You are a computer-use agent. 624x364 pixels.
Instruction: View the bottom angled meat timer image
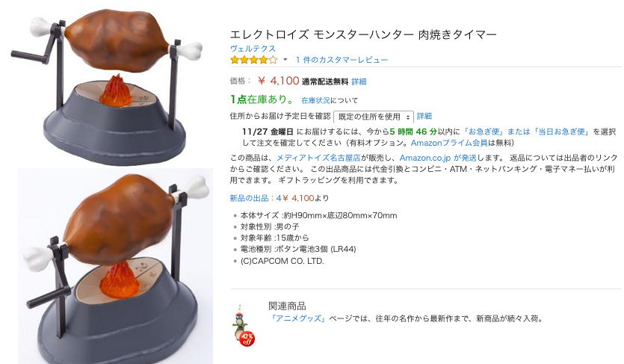[115, 266]
